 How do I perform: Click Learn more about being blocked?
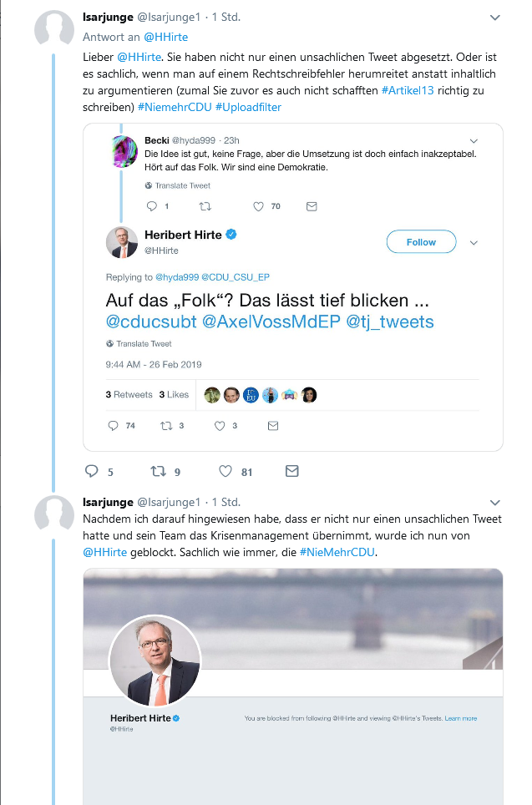click(x=461, y=718)
